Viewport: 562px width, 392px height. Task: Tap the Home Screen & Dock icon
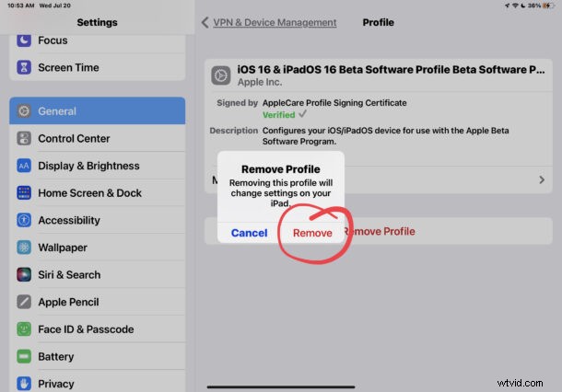(x=24, y=193)
